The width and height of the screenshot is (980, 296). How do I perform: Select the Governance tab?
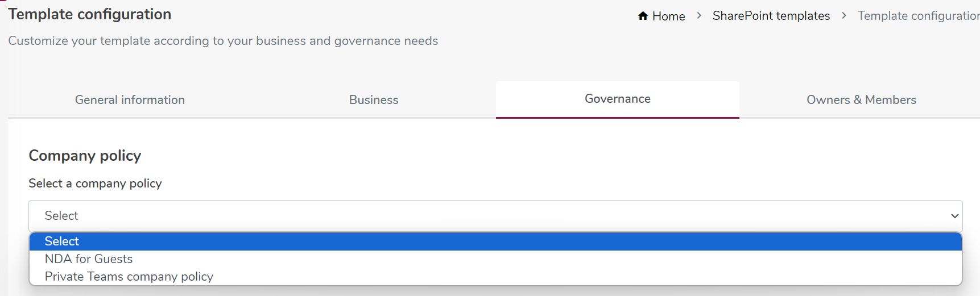click(x=618, y=99)
